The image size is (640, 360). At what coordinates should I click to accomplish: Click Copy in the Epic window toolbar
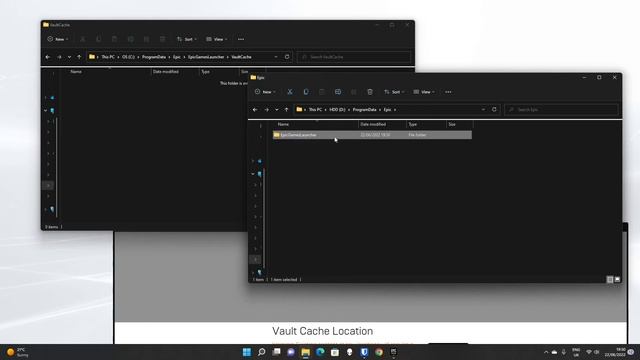(306, 92)
